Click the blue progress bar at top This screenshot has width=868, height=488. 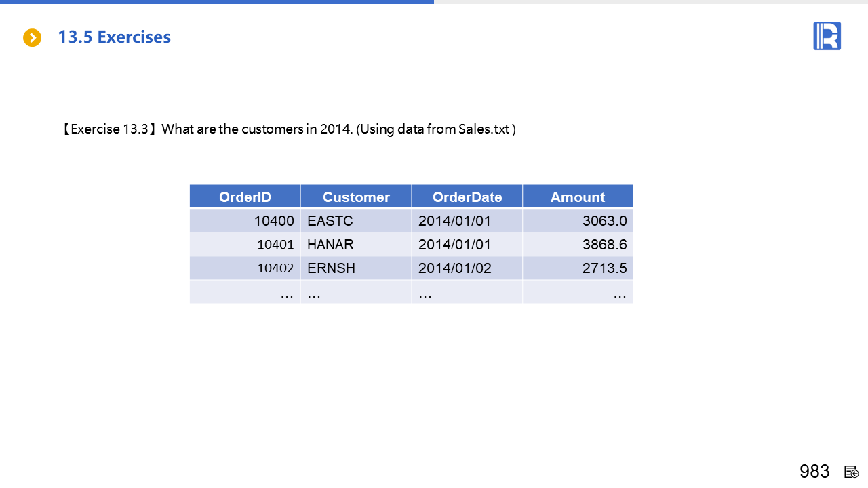tap(217, 2)
